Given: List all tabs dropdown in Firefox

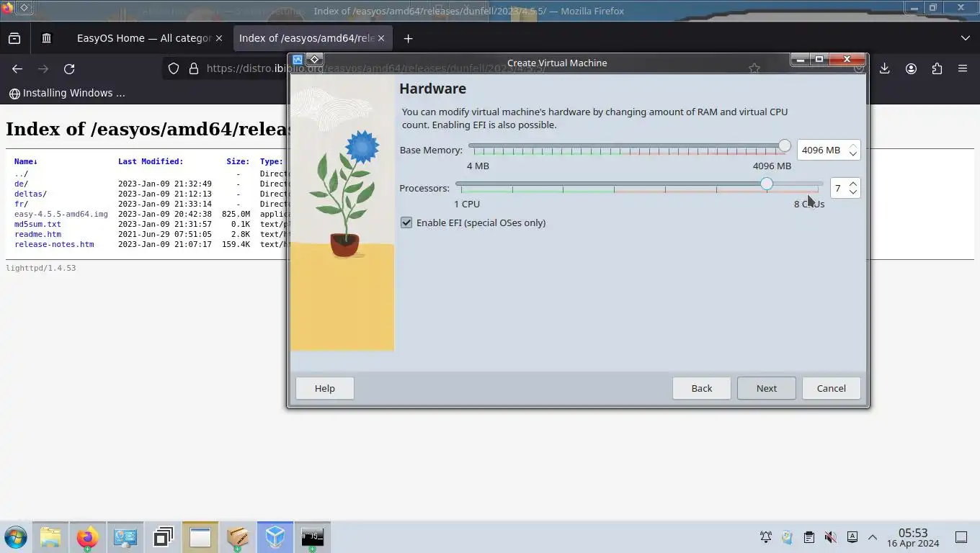Looking at the screenshot, I should coord(966,38).
